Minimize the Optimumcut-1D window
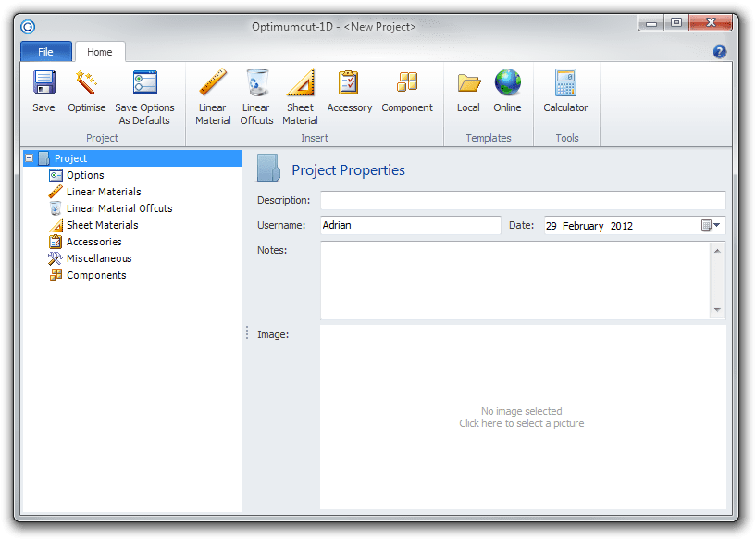This screenshot has height=539, width=756. coord(651,22)
